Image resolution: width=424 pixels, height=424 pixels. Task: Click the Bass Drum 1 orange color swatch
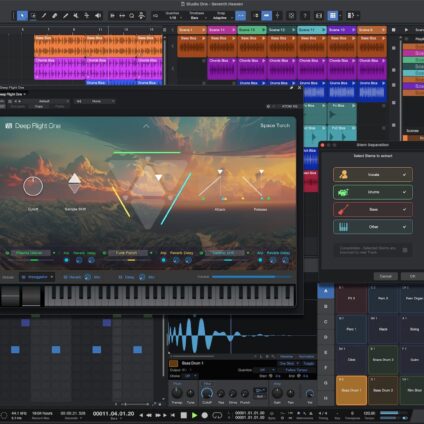pyautogui.click(x=174, y=363)
